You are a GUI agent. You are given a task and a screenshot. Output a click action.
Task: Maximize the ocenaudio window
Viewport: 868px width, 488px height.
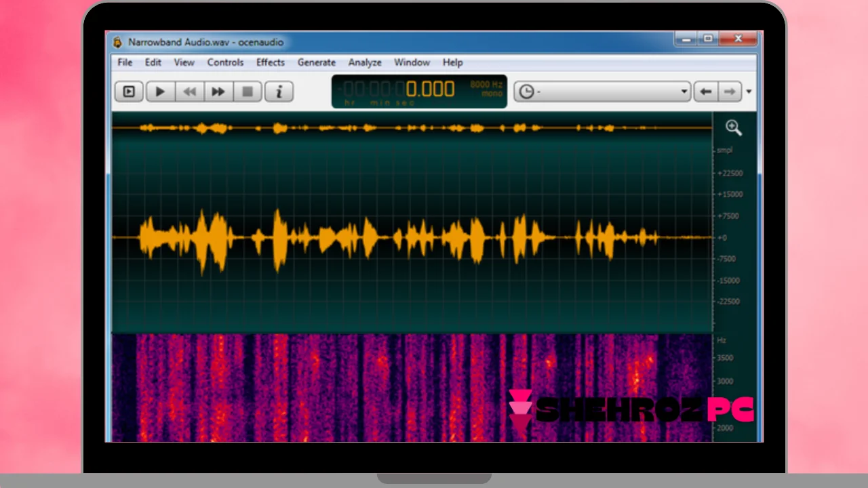pos(707,39)
